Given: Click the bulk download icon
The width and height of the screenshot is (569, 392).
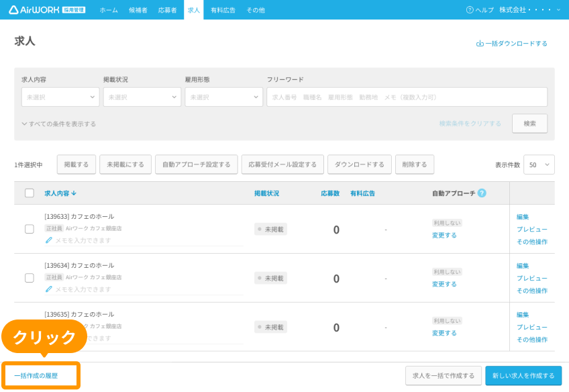Looking at the screenshot, I should click(480, 44).
